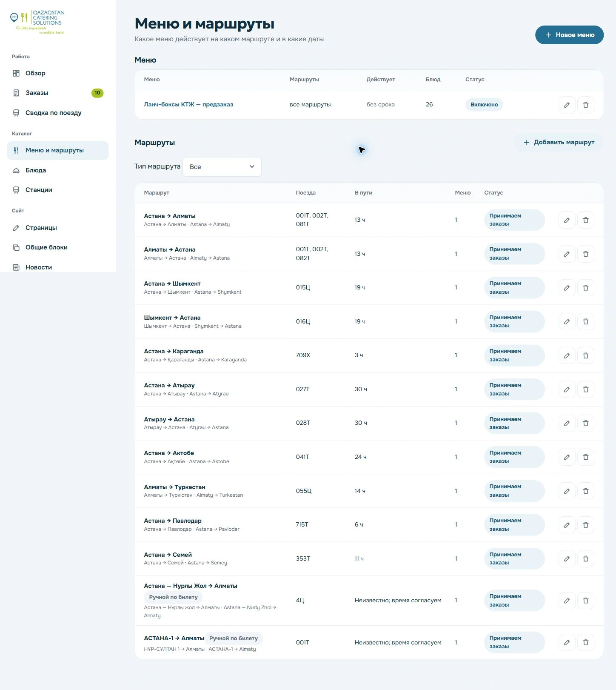Image resolution: width=616 pixels, height=690 pixels.
Task: Open the Тип маршрута dropdown
Action: (x=222, y=167)
